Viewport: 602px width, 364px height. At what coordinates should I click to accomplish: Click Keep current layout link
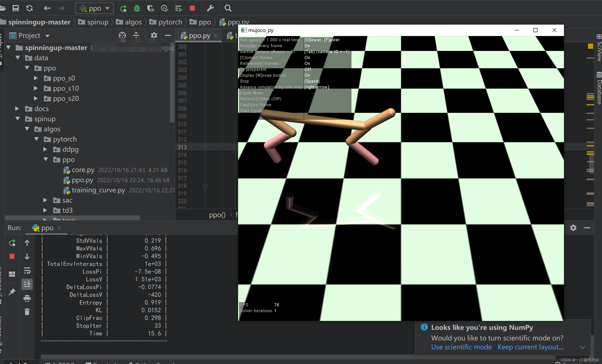(x=530, y=347)
